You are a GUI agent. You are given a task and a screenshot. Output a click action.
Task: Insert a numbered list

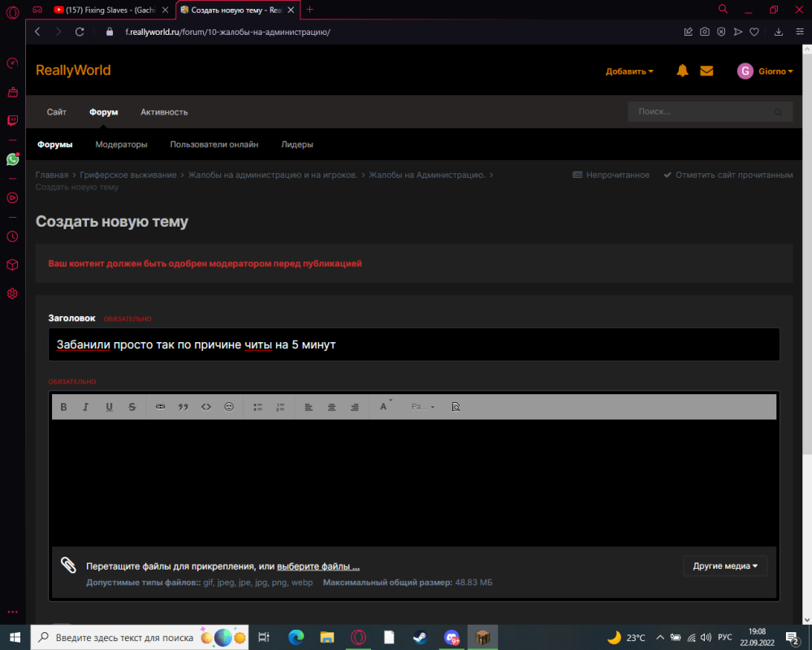pos(280,407)
